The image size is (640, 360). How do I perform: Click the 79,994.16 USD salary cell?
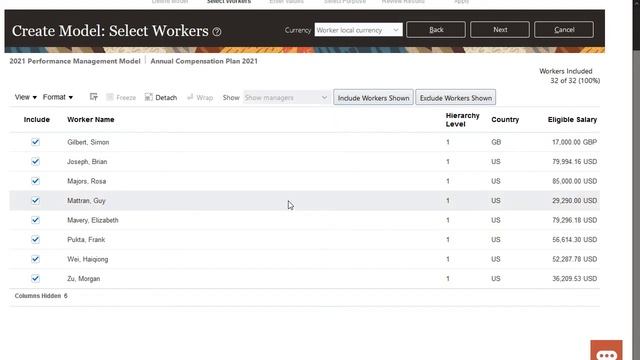[574, 162]
